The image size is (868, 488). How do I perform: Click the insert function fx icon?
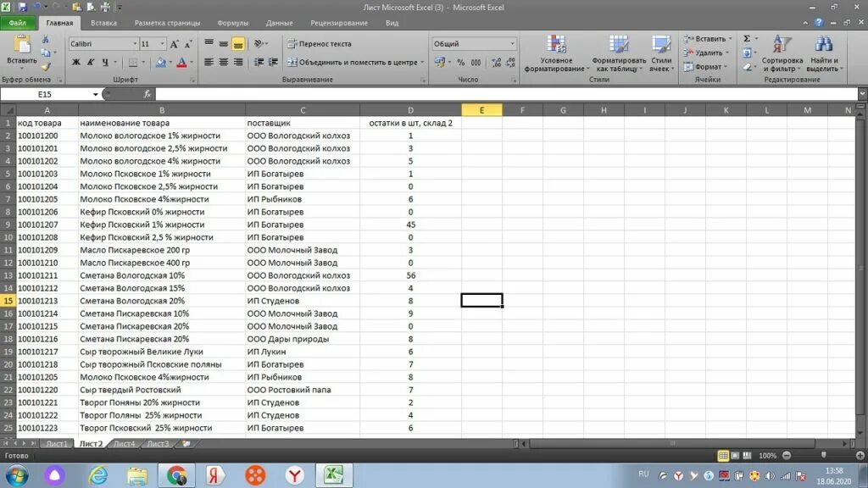pyautogui.click(x=147, y=95)
